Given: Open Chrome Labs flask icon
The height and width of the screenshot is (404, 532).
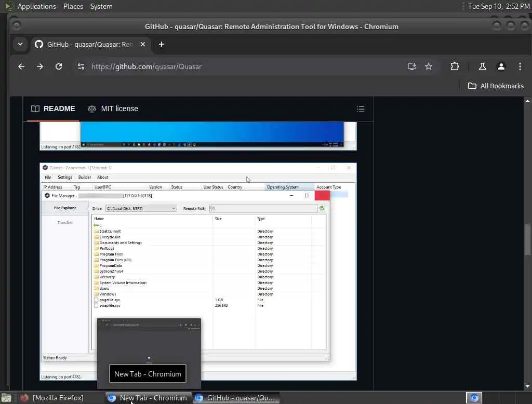Looking at the screenshot, I should (482, 67).
